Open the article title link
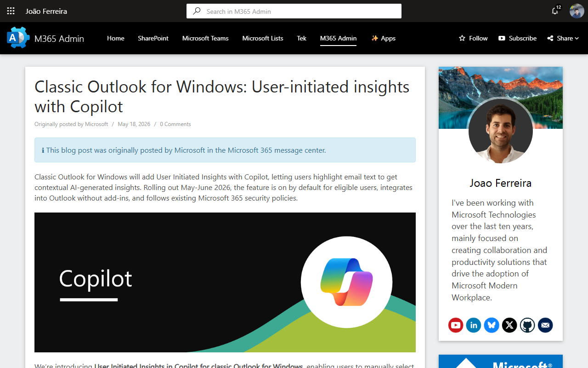This screenshot has height=368, width=588. 222,96
